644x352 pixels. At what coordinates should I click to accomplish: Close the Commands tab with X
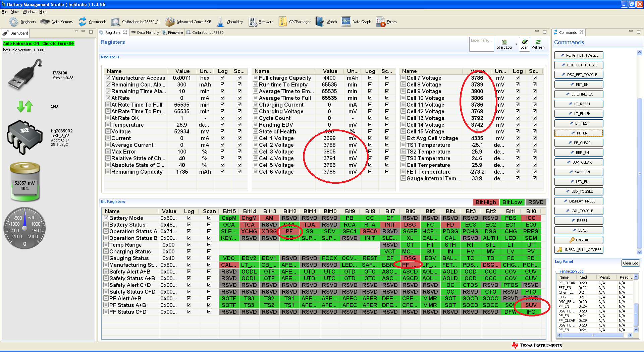581,32
